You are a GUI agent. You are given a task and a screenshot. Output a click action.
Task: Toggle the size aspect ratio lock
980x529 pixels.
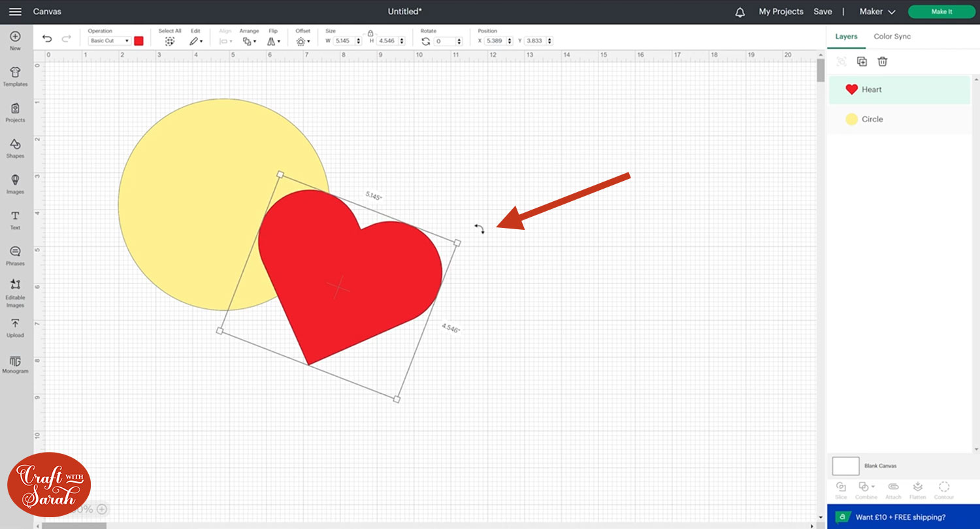[x=370, y=32]
